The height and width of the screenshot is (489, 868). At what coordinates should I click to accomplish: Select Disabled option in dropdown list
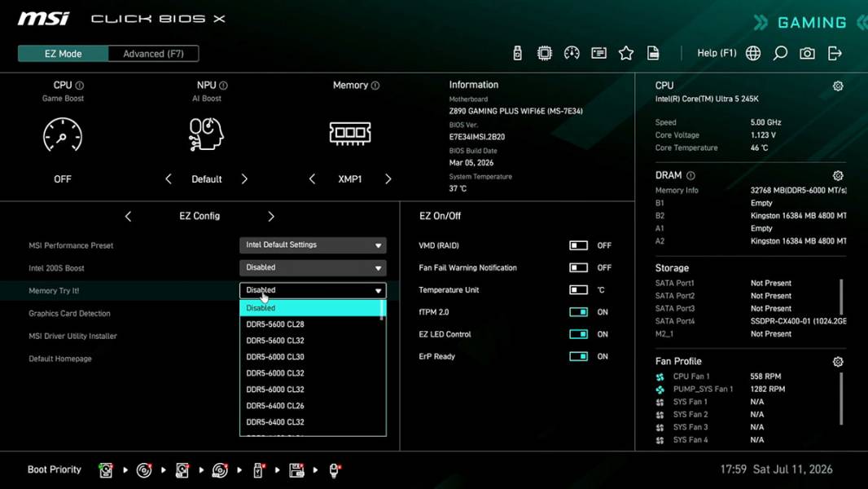pos(310,308)
